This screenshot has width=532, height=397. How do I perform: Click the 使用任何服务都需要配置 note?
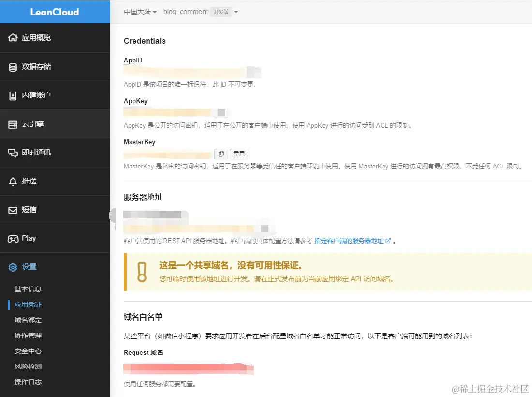[160, 384]
